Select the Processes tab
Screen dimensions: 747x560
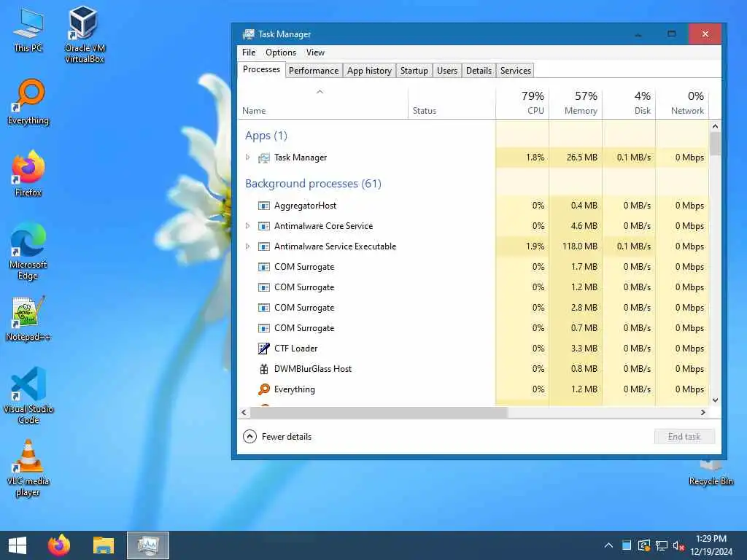coord(261,69)
